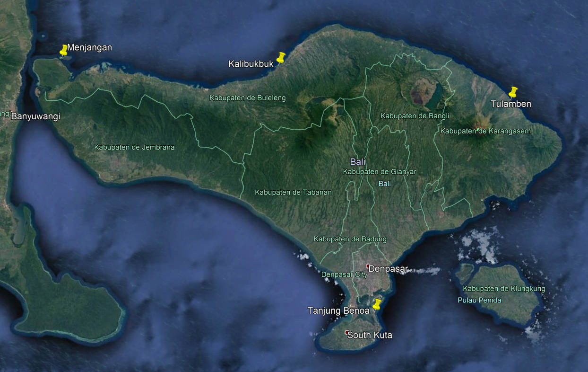Select the Kabupaten de Gianyar label
The image size is (588, 372).
[379, 172]
